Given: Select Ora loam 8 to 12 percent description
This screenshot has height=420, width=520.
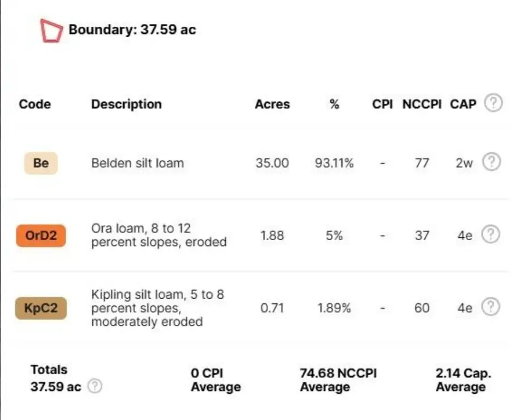Looking at the screenshot, I should pos(159,235).
